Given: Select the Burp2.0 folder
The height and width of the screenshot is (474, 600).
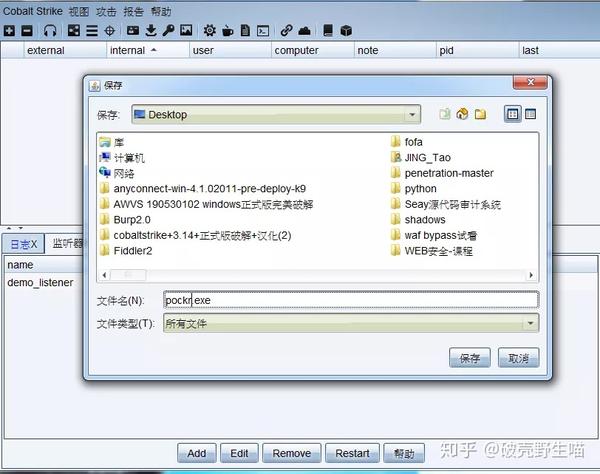Looking at the screenshot, I should pyautogui.click(x=125, y=220).
